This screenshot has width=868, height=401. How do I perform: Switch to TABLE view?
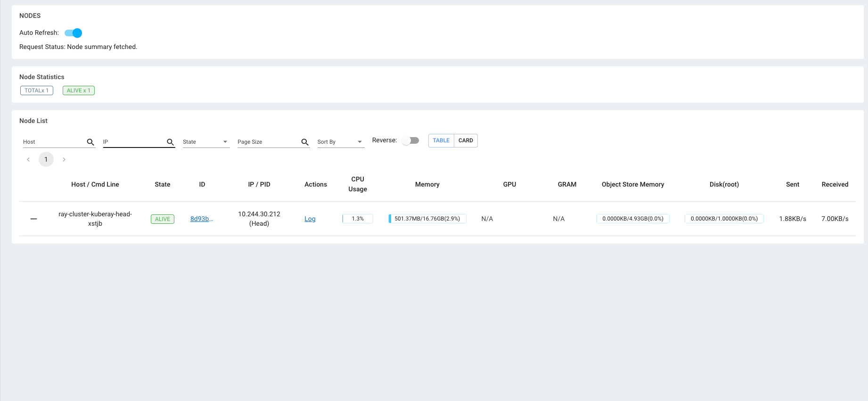click(441, 140)
